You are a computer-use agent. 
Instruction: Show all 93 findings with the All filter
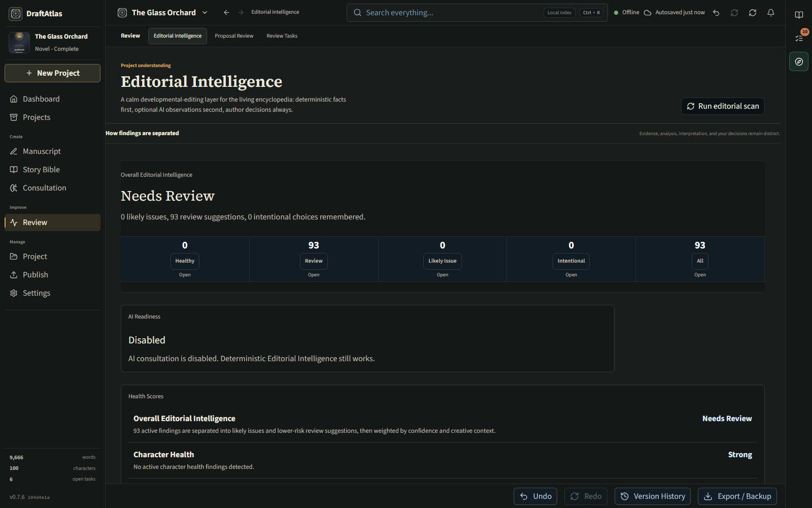click(x=700, y=259)
